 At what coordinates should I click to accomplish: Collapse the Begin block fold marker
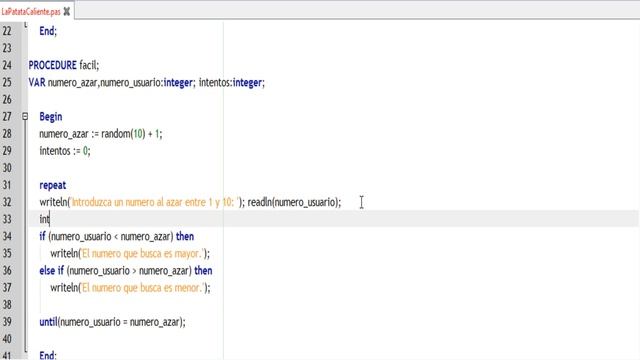25,117
